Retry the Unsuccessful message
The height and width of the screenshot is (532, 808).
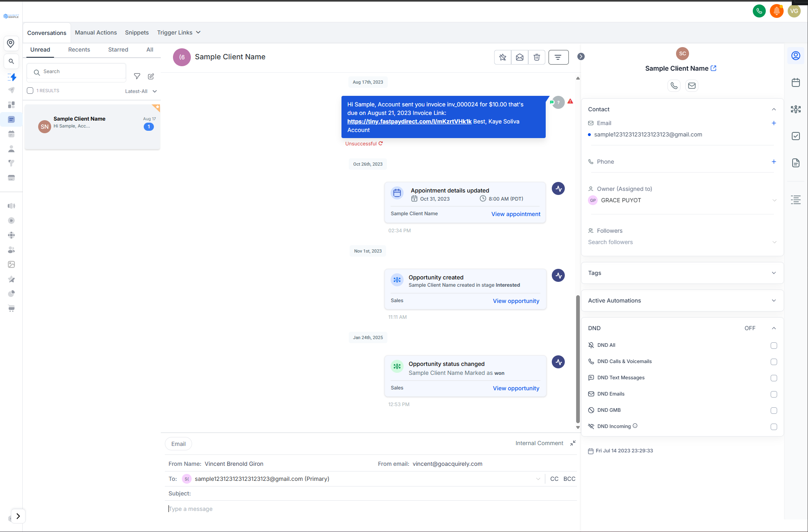coord(381,143)
